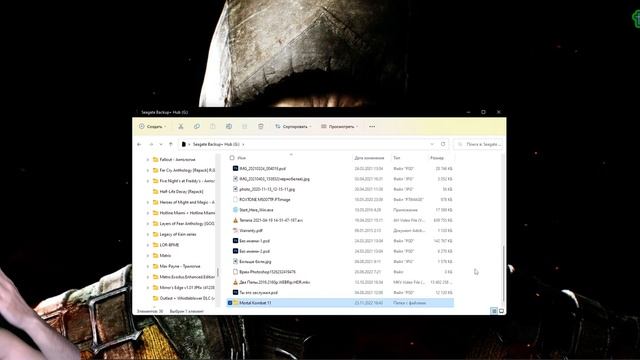Click the Refresh icon near address bar

click(443, 144)
